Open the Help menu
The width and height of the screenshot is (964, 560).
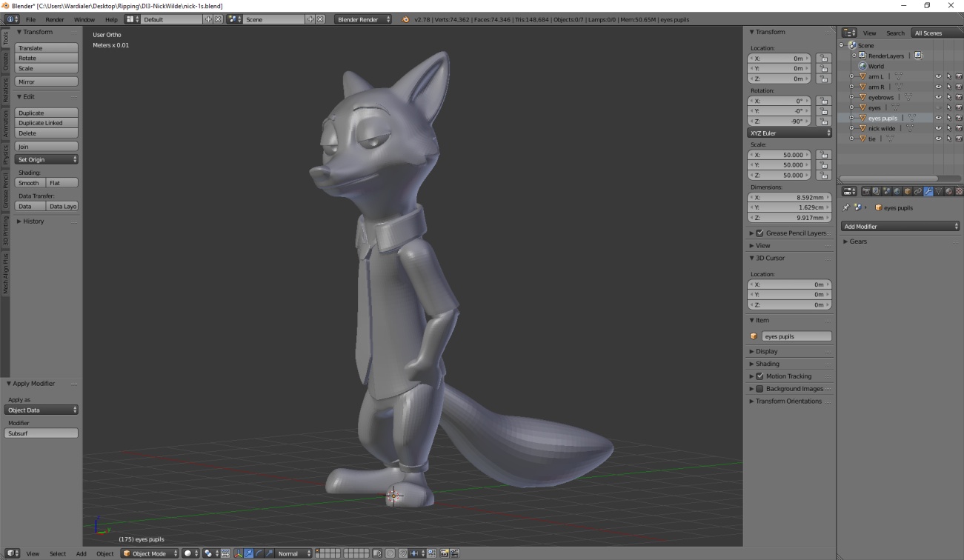[111, 19]
